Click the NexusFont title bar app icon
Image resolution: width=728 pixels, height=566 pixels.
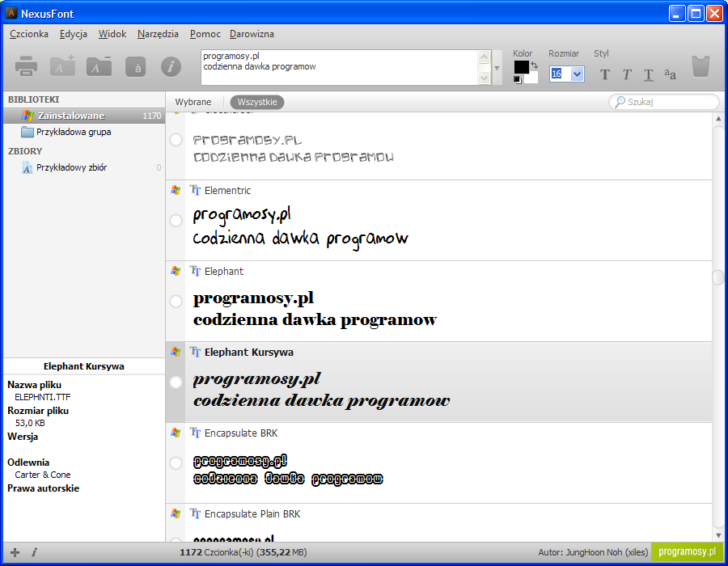pyautogui.click(x=11, y=13)
